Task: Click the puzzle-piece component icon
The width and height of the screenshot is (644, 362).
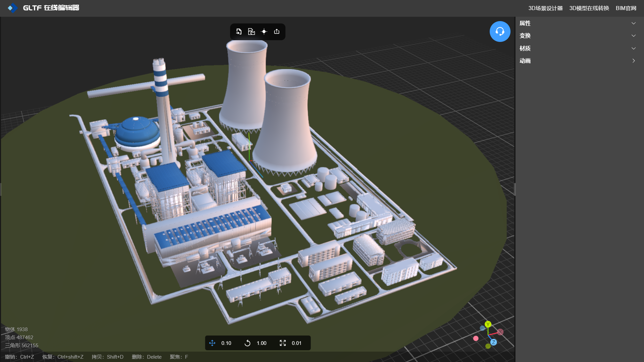Action: pyautogui.click(x=251, y=32)
